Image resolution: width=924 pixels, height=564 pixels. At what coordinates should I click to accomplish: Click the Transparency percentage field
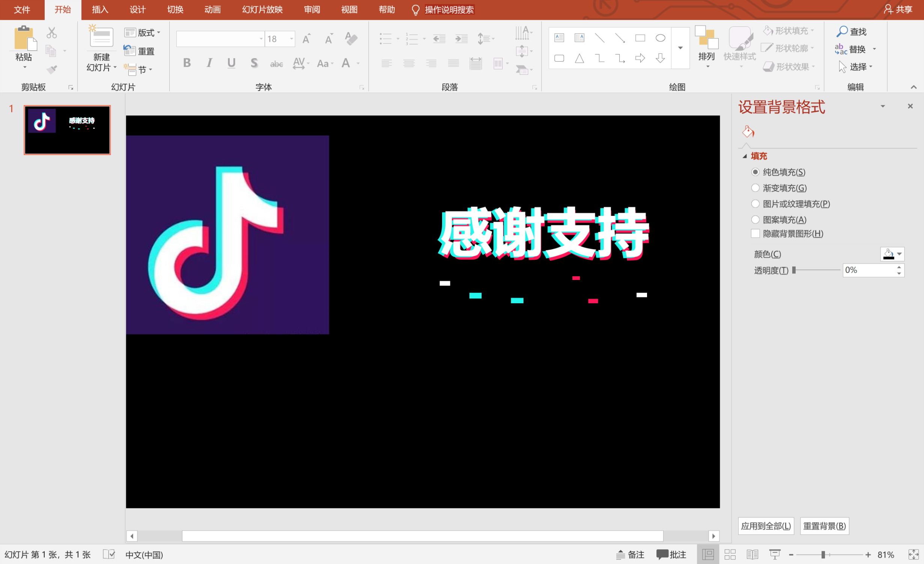pos(869,270)
